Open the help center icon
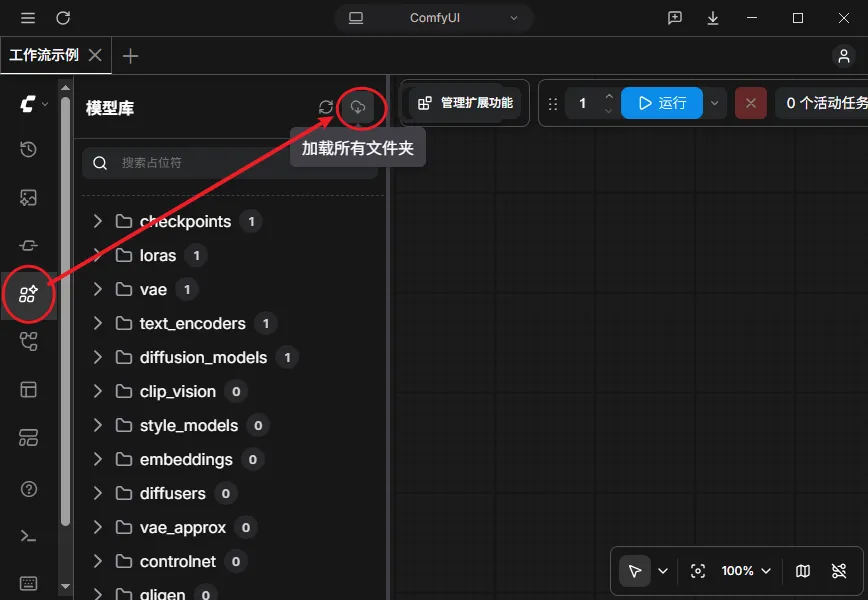Viewport: 868px width, 600px height. [28, 489]
